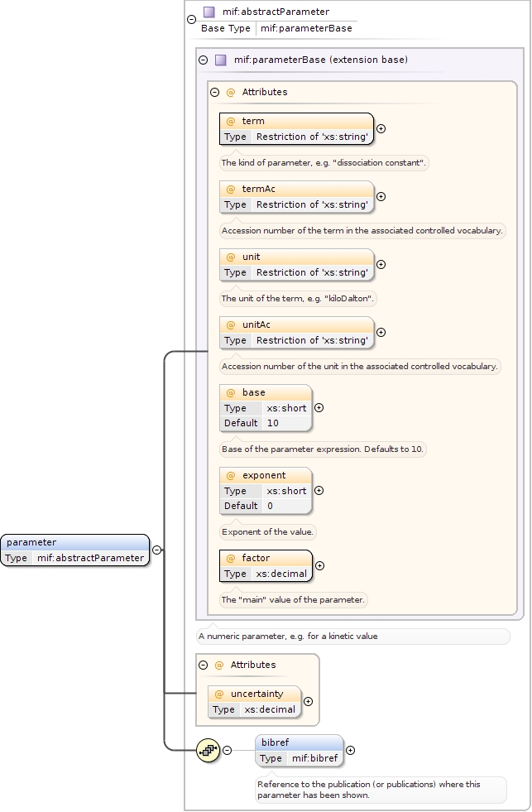Select the parameter root element box
Image resolution: width=532 pixels, height=812 pixels.
(x=75, y=550)
